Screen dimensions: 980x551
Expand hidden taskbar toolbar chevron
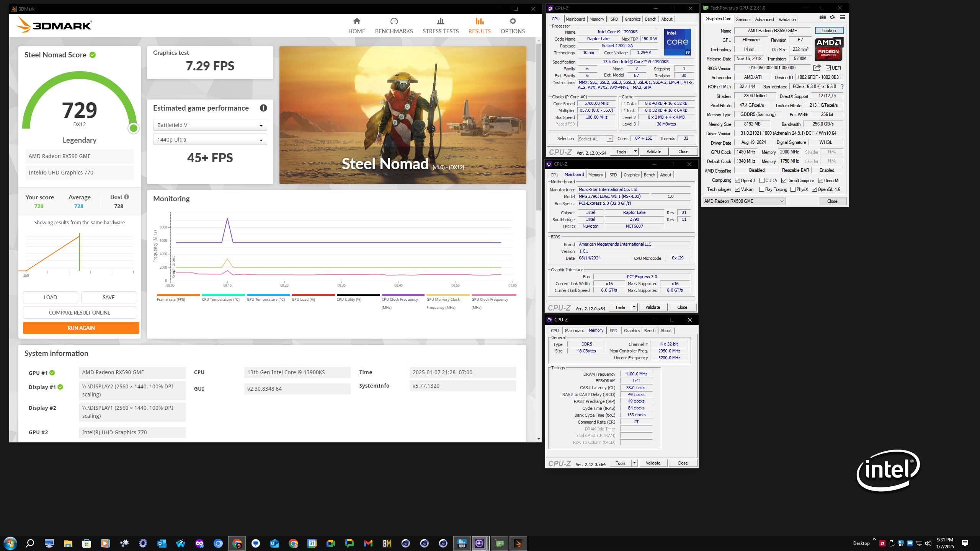(874, 540)
